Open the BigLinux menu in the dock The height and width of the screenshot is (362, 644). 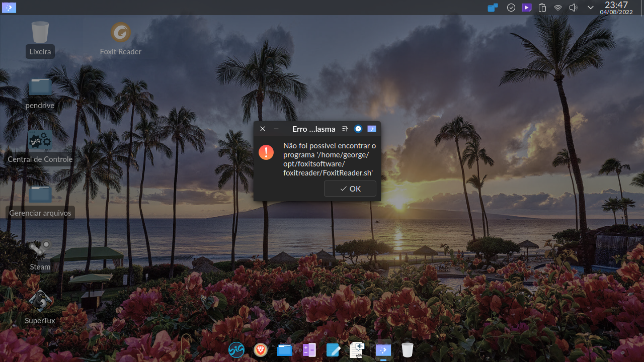(236, 350)
